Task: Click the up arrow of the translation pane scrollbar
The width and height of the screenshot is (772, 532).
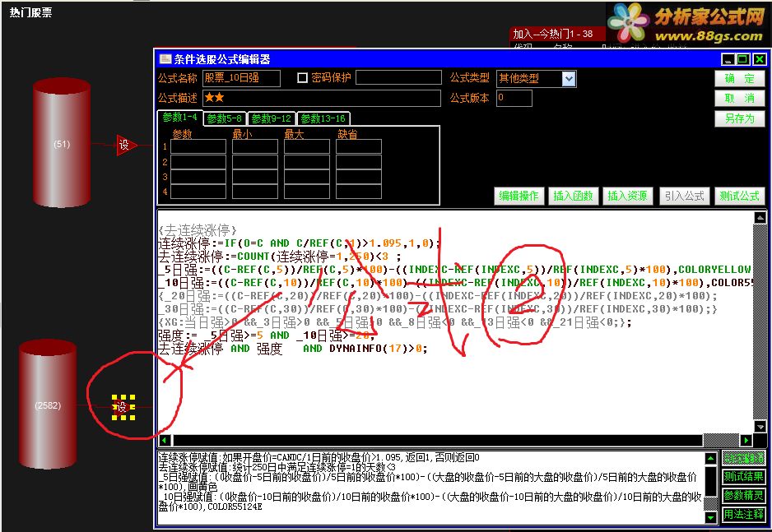Action: [710, 458]
